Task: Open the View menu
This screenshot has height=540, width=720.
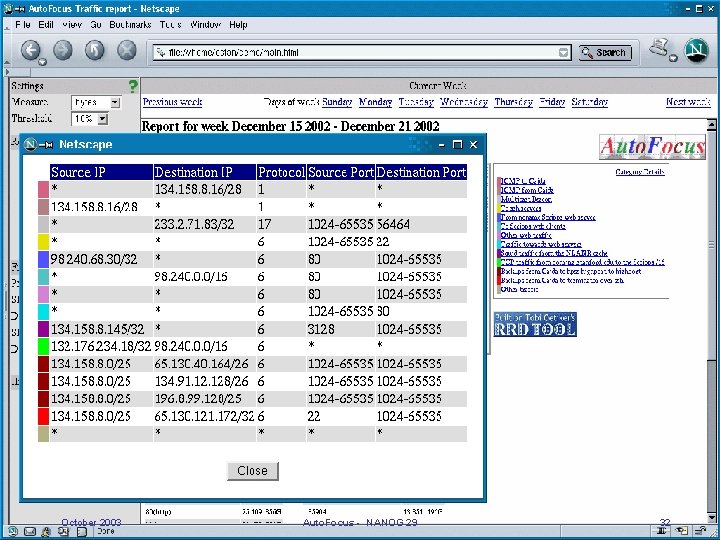Action: tap(72, 25)
